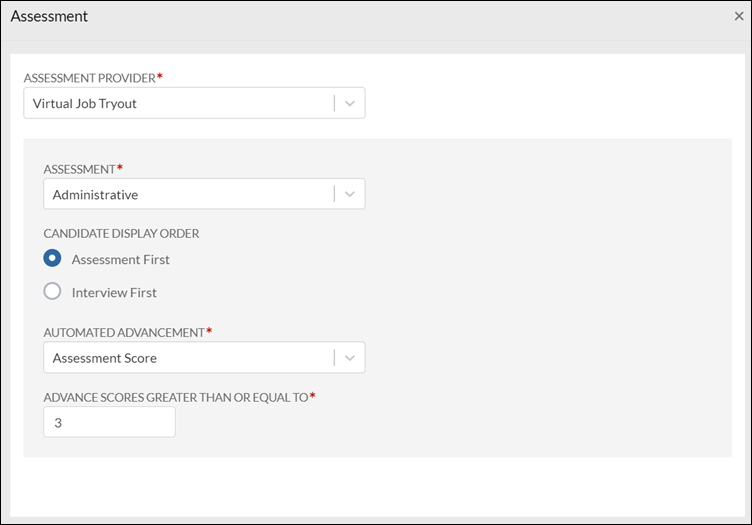Click the CANDIDATE DISPLAY ORDER heading
Image resolution: width=752 pixels, height=525 pixels.
coord(121,233)
